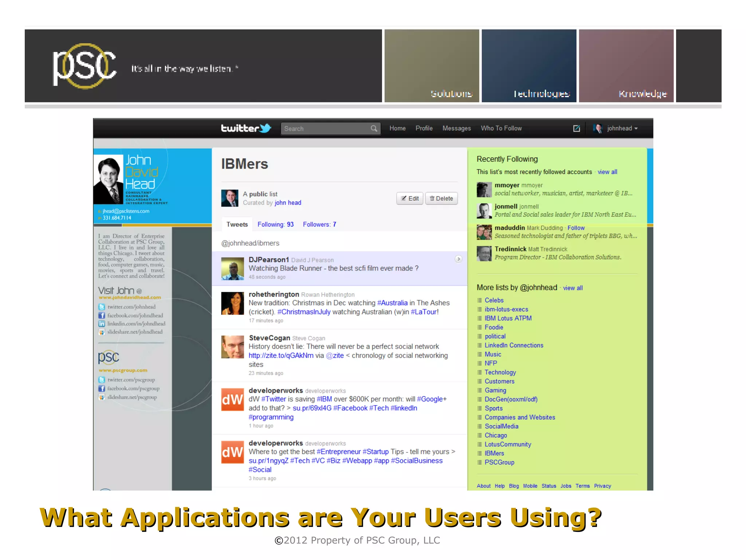
Task: Click the list icon beside Music
Action: [x=479, y=354]
